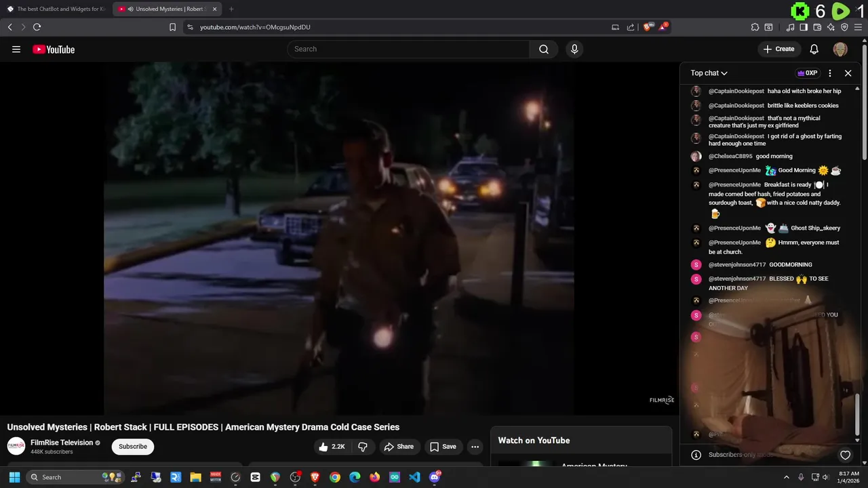Open File Explorer from the taskbar

195,477
